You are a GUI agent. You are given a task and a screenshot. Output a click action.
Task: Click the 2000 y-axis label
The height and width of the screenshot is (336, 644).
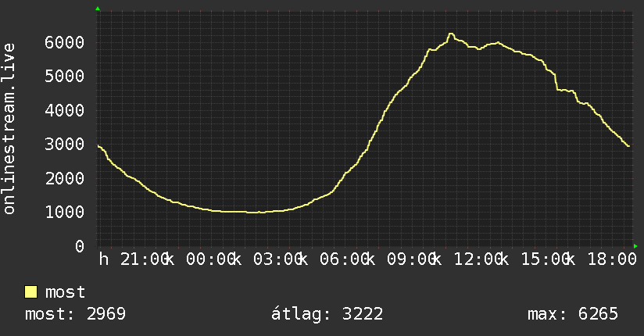tap(65, 178)
